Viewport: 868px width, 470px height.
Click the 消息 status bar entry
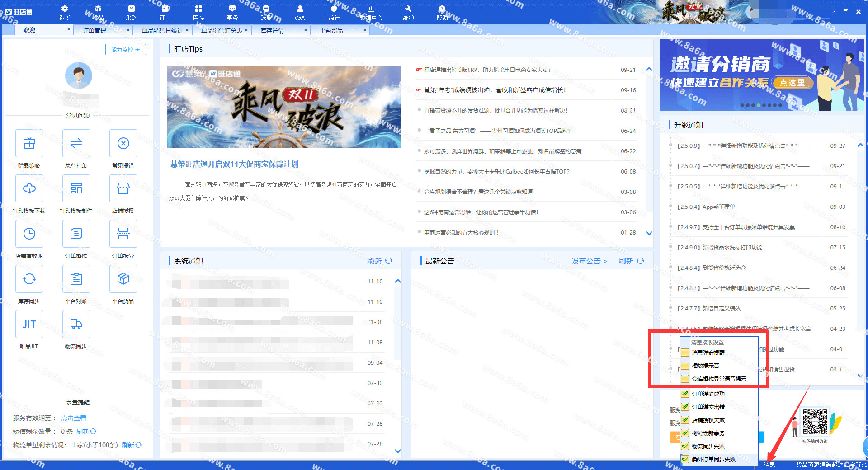coord(769,465)
